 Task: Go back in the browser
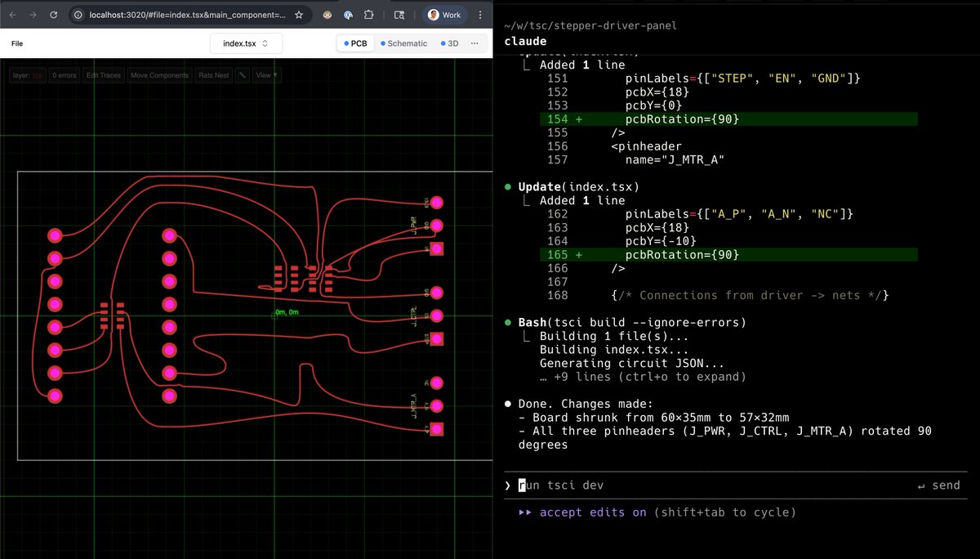[x=12, y=15]
